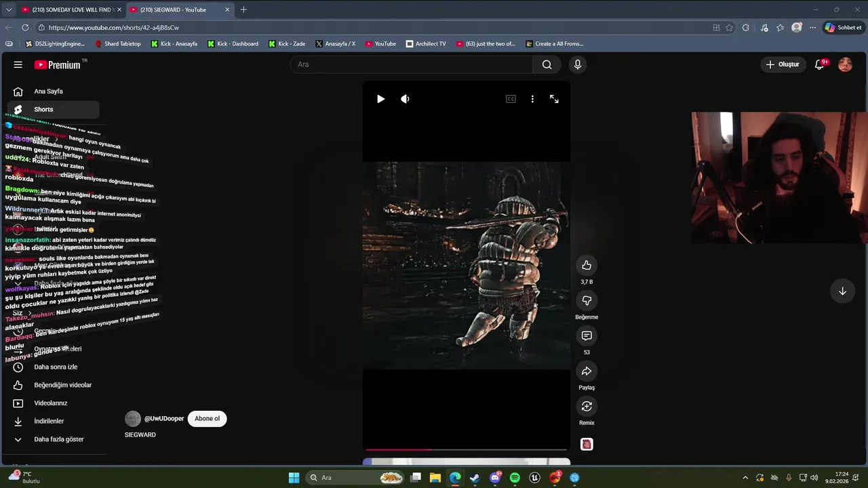The width and height of the screenshot is (868, 488).
Task: Open the short's sound source thumbnail
Action: [587, 444]
